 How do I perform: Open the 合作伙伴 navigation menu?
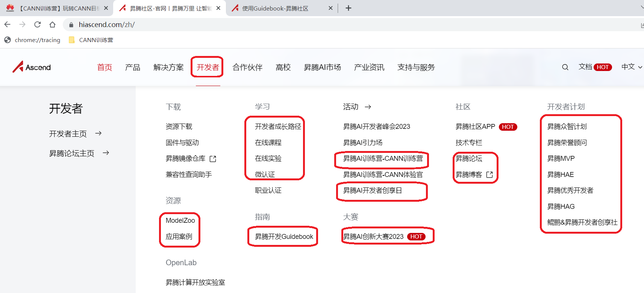click(247, 67)
